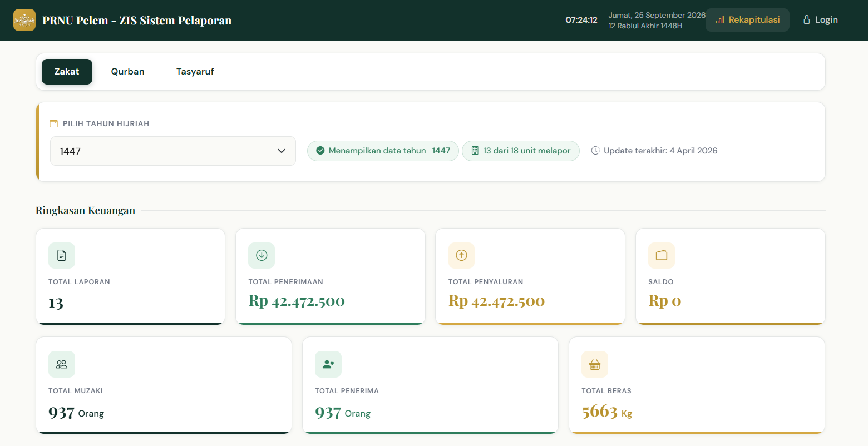Click the Menampilkan data tahun 1447 badge
Viewport: 868px width, 446px height.
click(x=383, y=151)
